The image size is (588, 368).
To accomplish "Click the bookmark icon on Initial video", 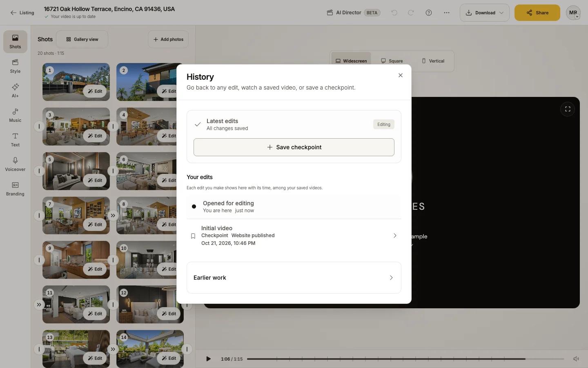I will coord(193,236).
